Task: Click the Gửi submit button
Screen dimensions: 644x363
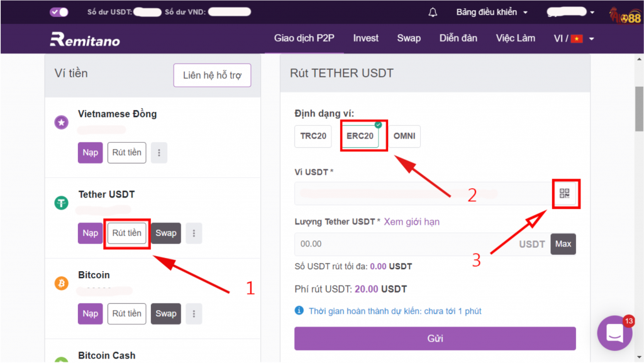Action: pos(435,338)
